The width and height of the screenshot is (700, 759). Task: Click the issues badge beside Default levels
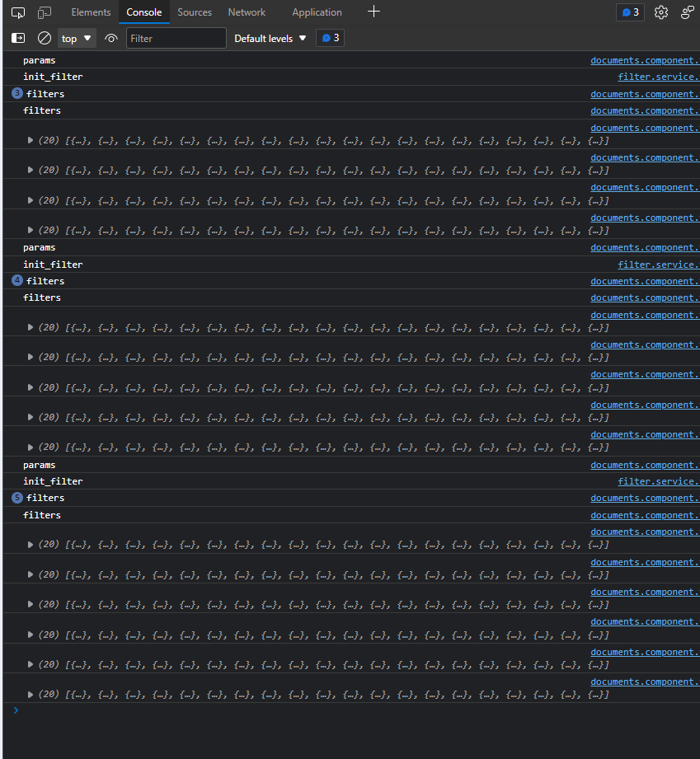point(330,38)
